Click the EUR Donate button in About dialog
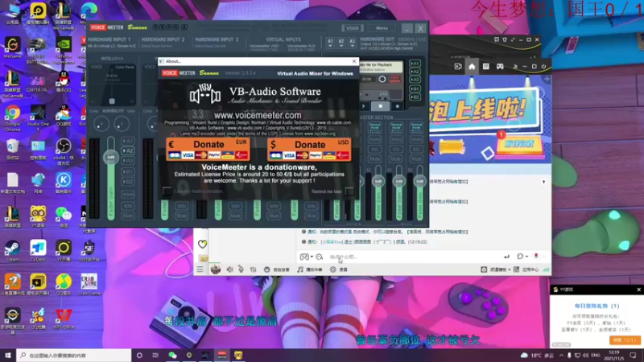The height and width of the screenshot is (362, 644). pyautogui.click(x=208, y=149)
